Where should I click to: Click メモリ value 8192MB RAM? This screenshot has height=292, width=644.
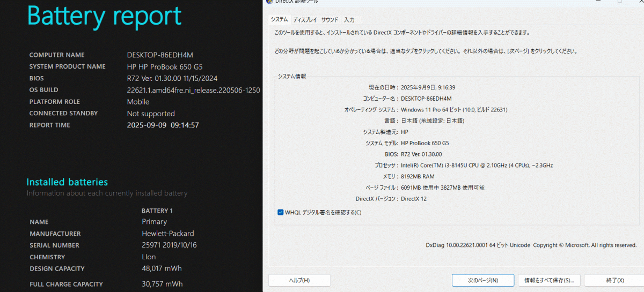(418, 176)
